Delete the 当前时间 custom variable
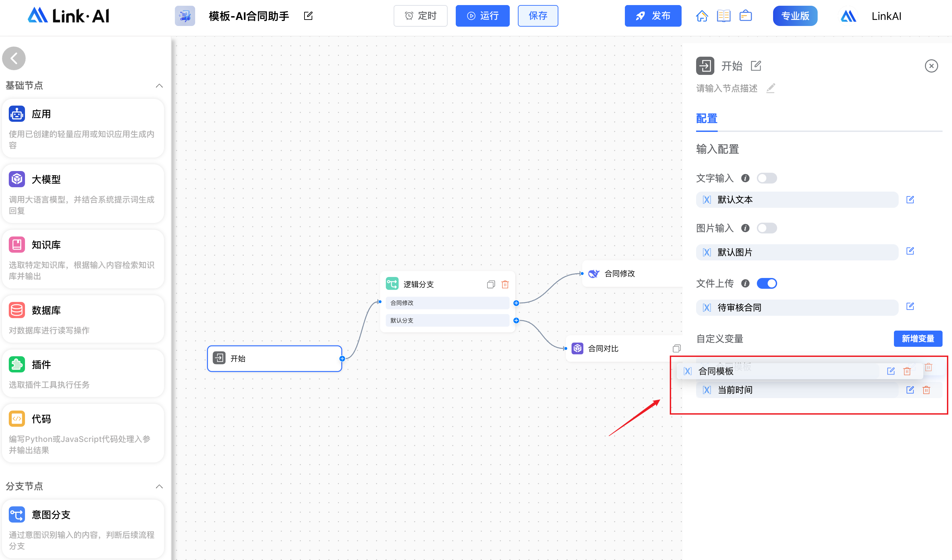The width and height of the screenshot is (952, 560). click(926, 390)
